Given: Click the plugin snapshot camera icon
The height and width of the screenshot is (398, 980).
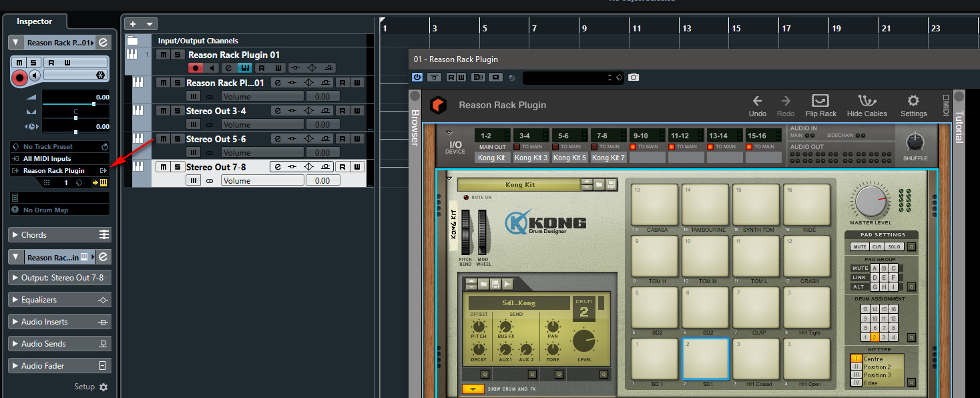Looking at the screenshot, I should pos(634,77).
